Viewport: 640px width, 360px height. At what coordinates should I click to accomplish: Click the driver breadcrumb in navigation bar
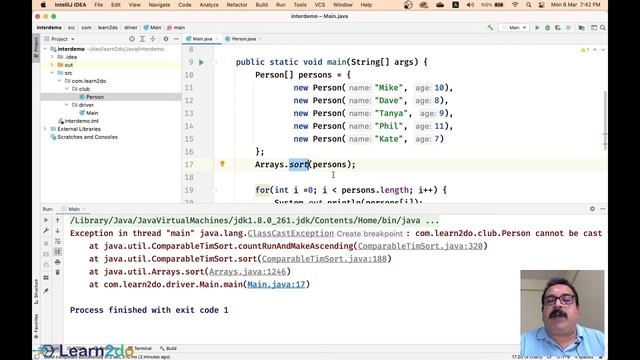tap(131, 28)
